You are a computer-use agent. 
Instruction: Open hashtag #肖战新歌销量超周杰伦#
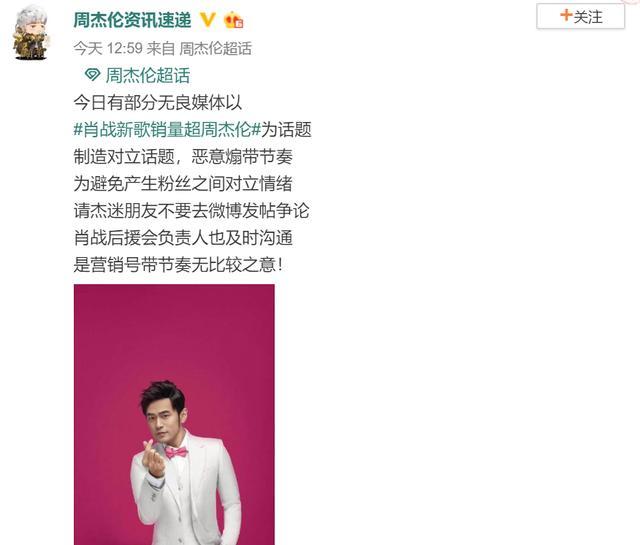point(167,129)
